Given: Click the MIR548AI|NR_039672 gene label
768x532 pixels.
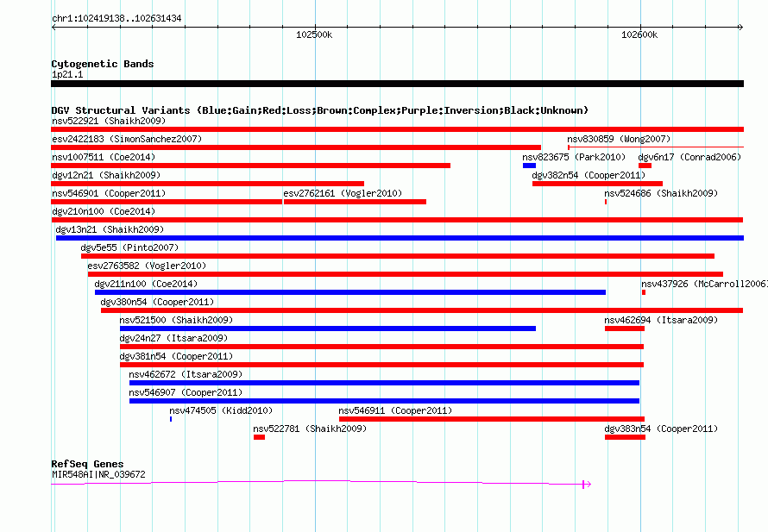Looking at the screenshot, I should 98,474.
